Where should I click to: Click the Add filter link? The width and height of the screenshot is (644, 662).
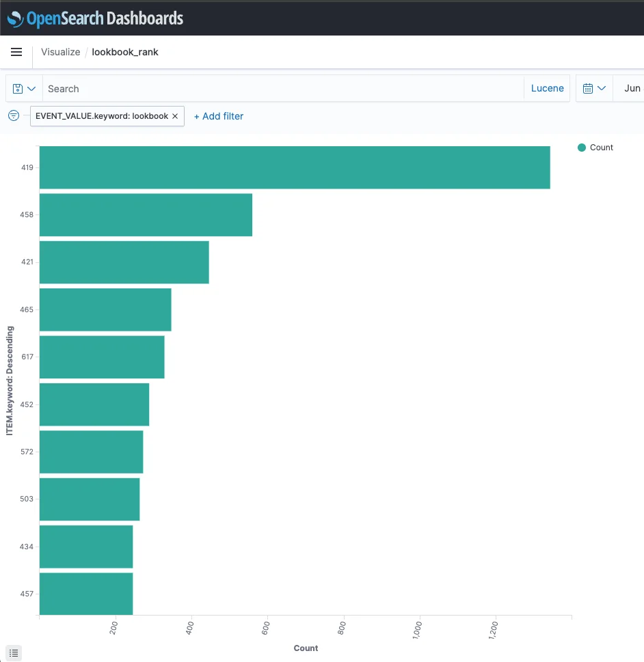(219, 116)
